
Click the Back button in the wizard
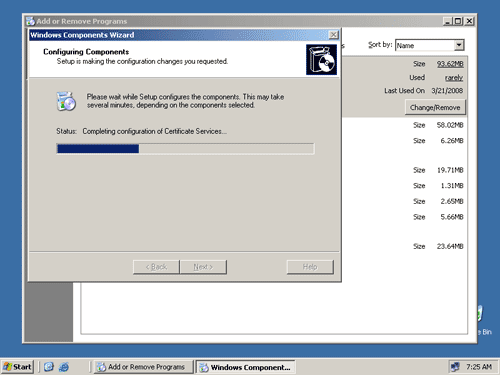point(156,267)
